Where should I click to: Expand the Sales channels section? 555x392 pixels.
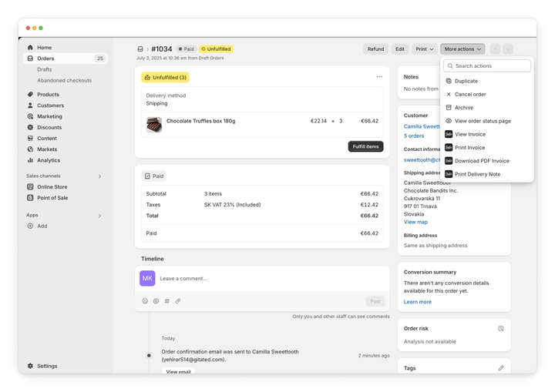99,176
